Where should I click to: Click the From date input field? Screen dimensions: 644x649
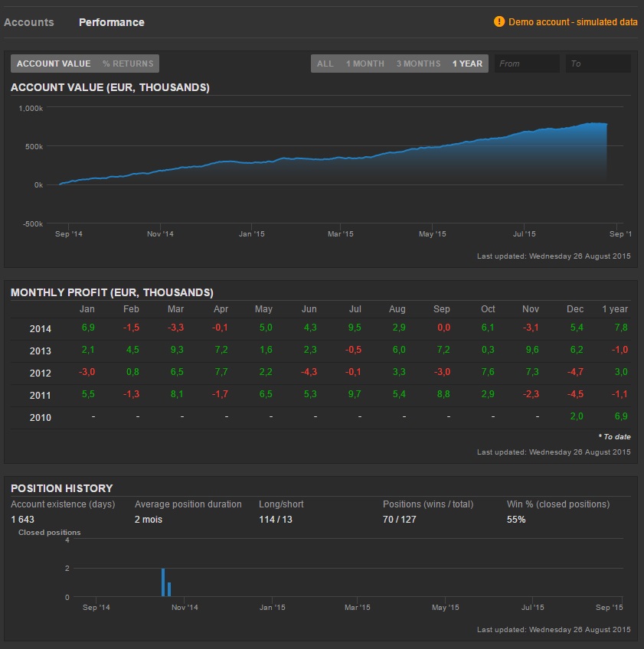pyautogui.click(x=527, y=64)
